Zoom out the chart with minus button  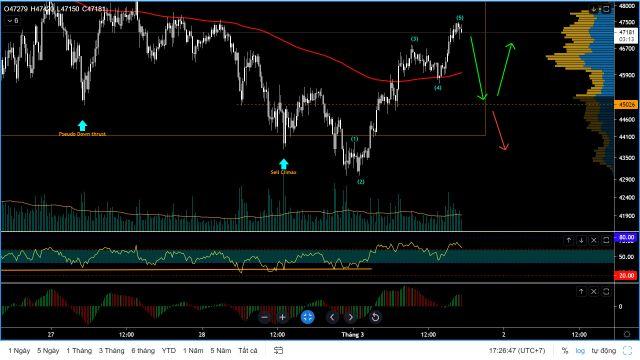pos(264,317)
